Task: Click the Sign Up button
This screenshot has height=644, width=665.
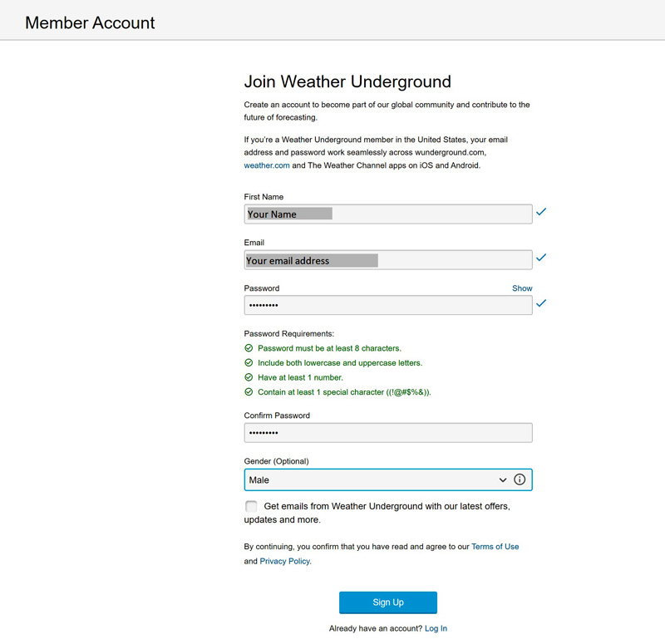Action: pyautogui.click(x=388, y=602)
